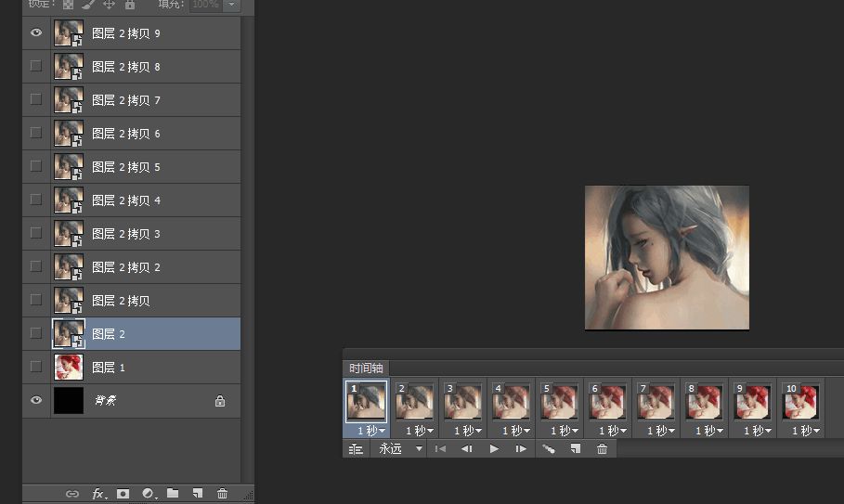Play the frame animation
Screen dimensions: 844x504
coord(494,448)
